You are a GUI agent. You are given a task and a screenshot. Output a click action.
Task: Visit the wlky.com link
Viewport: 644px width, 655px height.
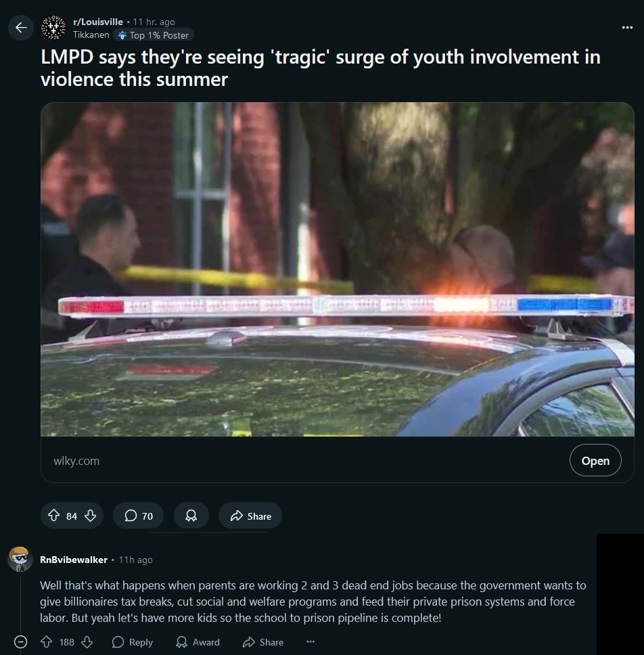pyautogui.click(x=76, y=461)
